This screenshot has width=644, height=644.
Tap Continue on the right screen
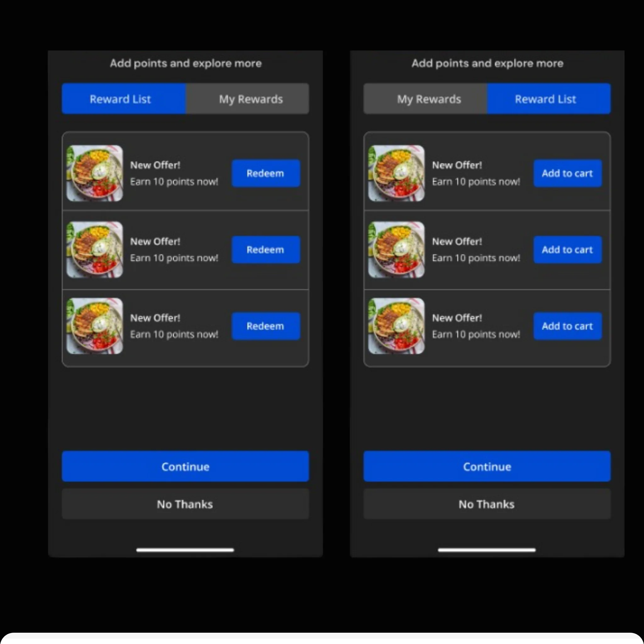[487, 466]
